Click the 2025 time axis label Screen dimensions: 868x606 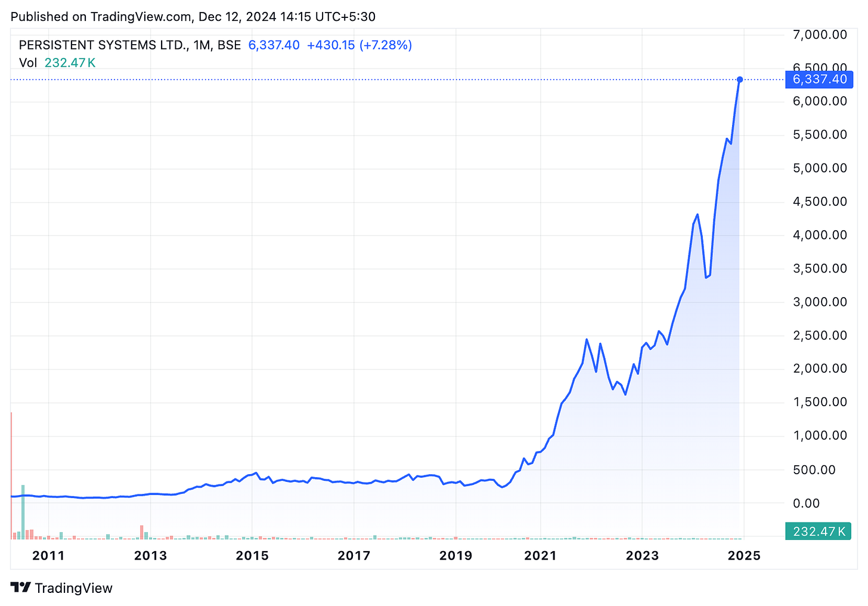point(744,556)
